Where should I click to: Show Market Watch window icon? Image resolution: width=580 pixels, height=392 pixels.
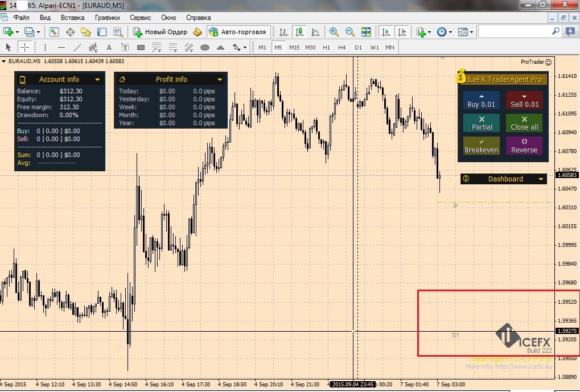pos(54,32)
